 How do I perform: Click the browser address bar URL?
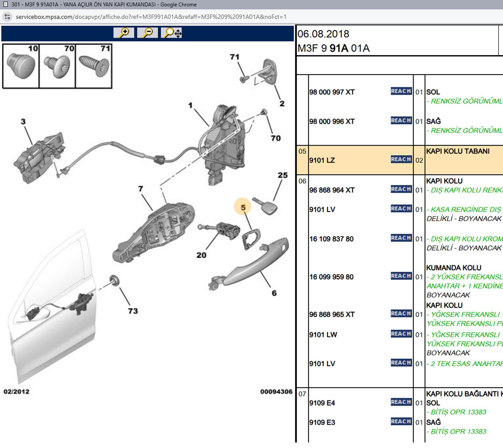click(x=151, y=17)
